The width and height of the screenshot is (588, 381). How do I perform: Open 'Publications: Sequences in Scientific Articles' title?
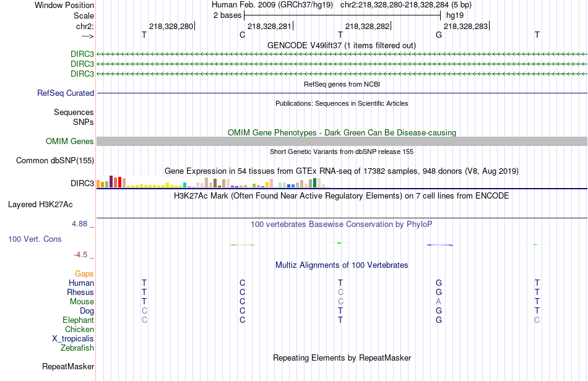tap(342, 103)
